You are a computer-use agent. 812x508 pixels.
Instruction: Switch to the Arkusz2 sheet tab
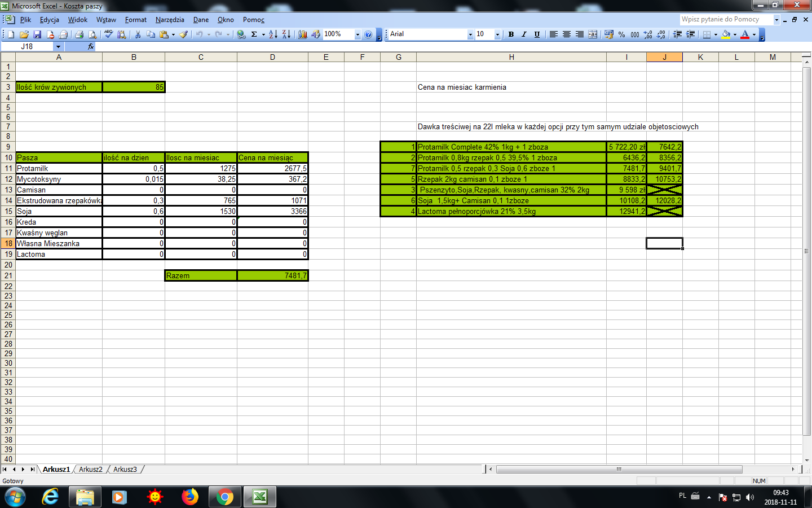(x=91, y=469)
